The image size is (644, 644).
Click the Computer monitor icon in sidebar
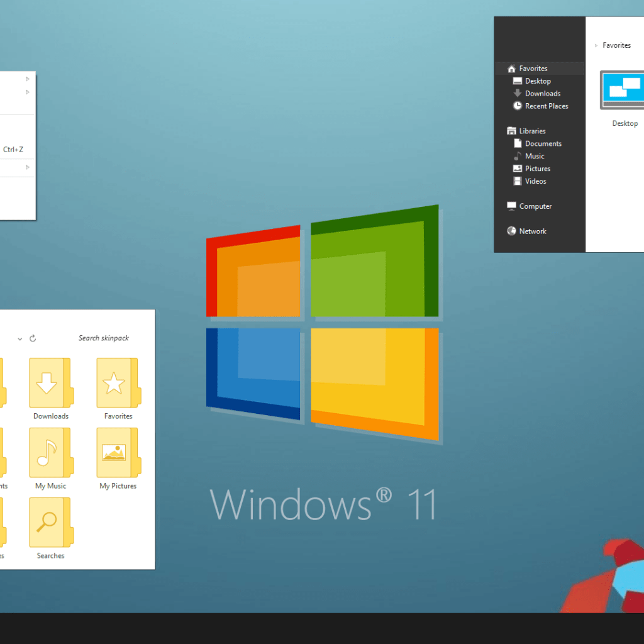(511, 206)
